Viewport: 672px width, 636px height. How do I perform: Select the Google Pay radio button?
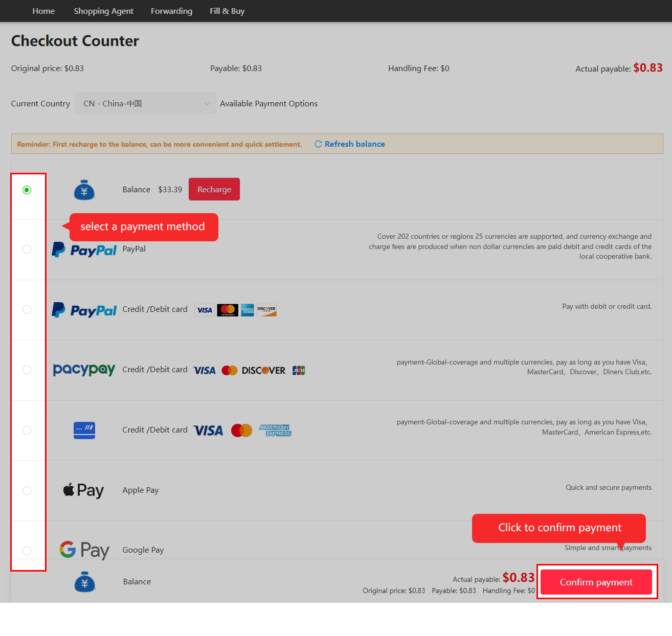coord(27,551)
